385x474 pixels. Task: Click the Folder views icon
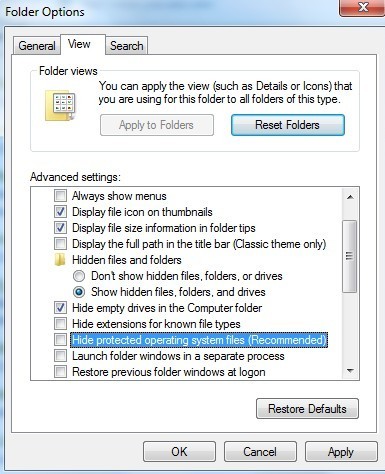click(60, 105)
